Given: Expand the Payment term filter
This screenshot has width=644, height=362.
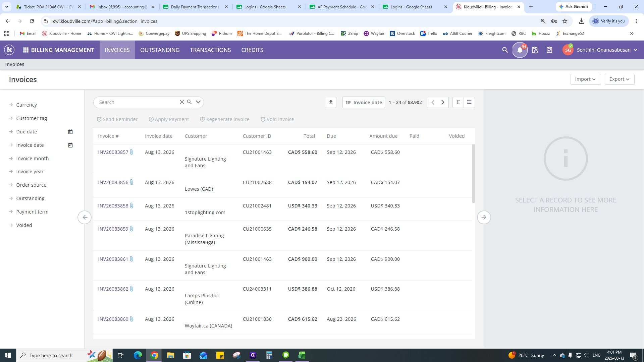Looking at the screenshot, I should 32,212.
